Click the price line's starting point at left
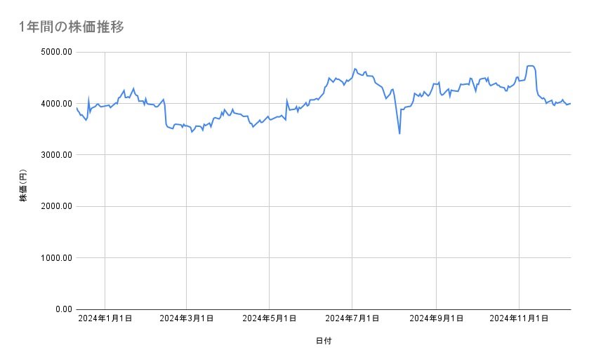Image resolution: width=589 pixels, height=364 pixels. 77,107
